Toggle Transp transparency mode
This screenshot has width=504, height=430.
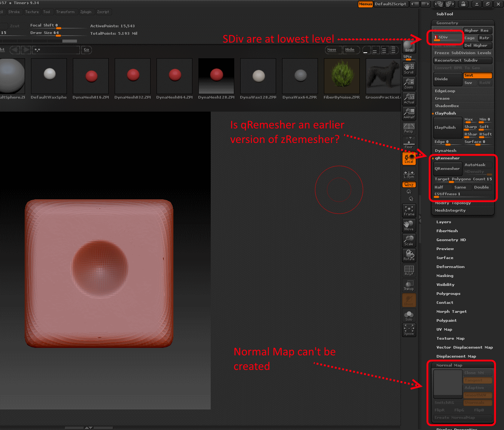tap(409, 285)
